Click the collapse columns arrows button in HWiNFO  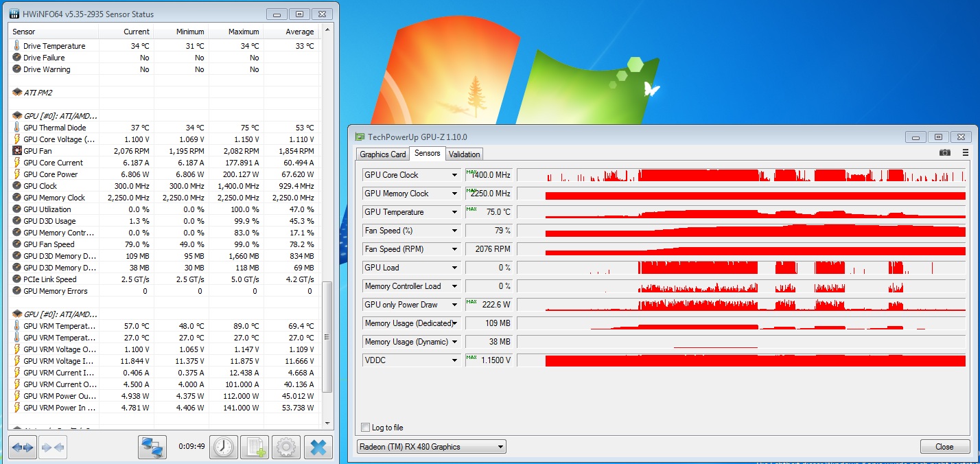54,448
